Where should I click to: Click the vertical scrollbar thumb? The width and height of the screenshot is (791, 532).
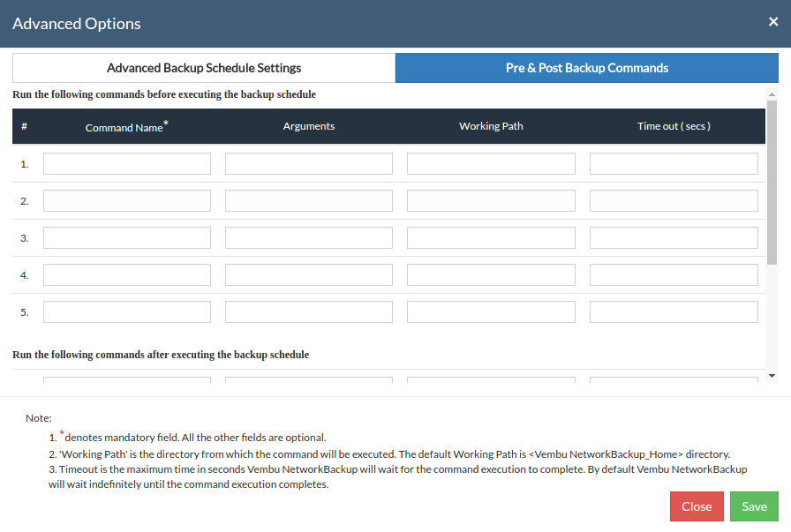click(772, 183)
